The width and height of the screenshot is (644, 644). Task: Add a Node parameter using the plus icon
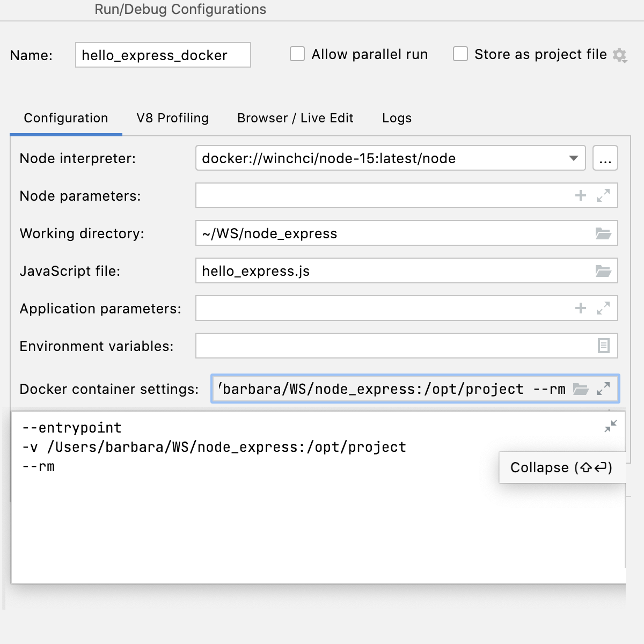pos(580,195)
